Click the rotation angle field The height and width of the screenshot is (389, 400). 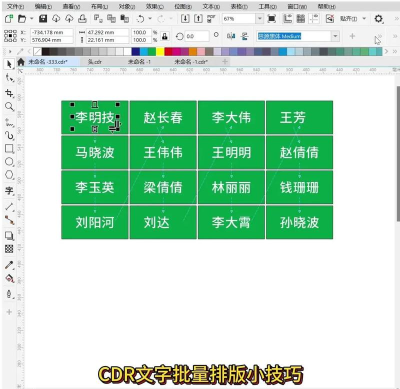[x=197, y=36]
